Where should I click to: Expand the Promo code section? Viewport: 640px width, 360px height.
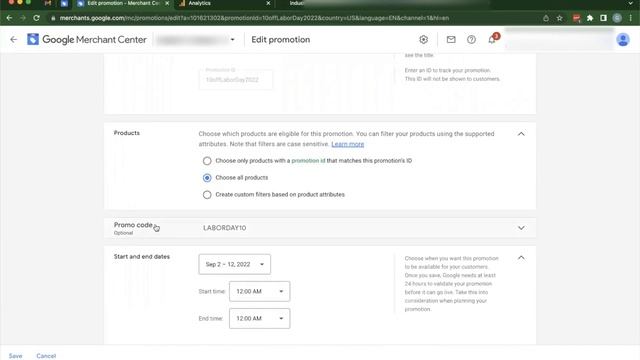[521, 228]
